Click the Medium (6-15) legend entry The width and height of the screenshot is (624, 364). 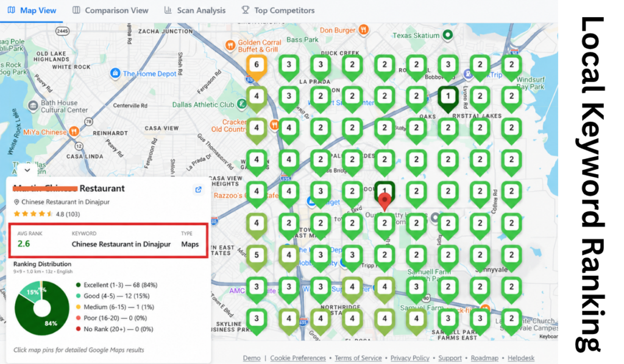(115, 307)
